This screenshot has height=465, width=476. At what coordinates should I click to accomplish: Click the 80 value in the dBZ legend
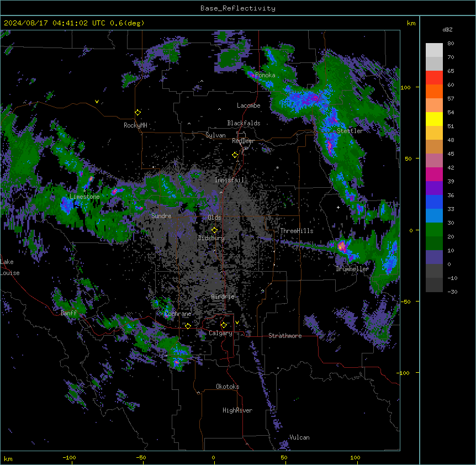click(x=451, y=43)
